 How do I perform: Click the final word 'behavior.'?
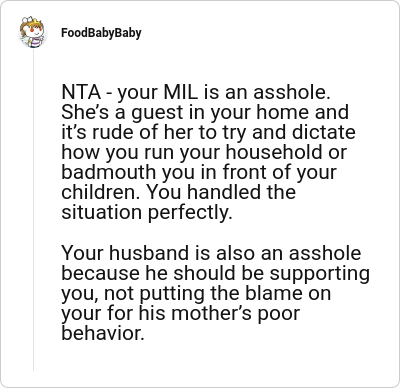pos(103,333)
